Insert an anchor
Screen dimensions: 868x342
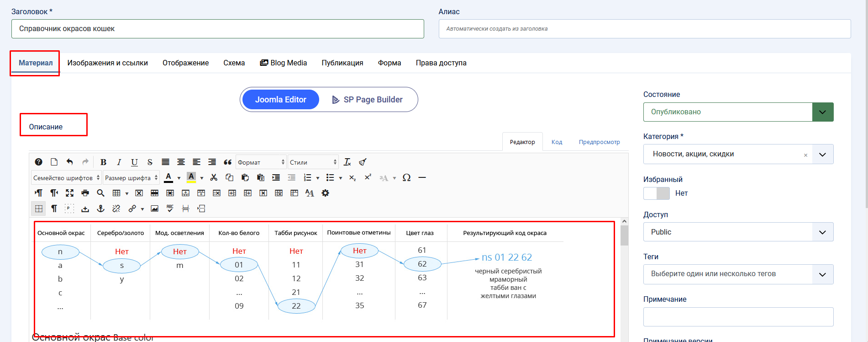coord(100,208)
